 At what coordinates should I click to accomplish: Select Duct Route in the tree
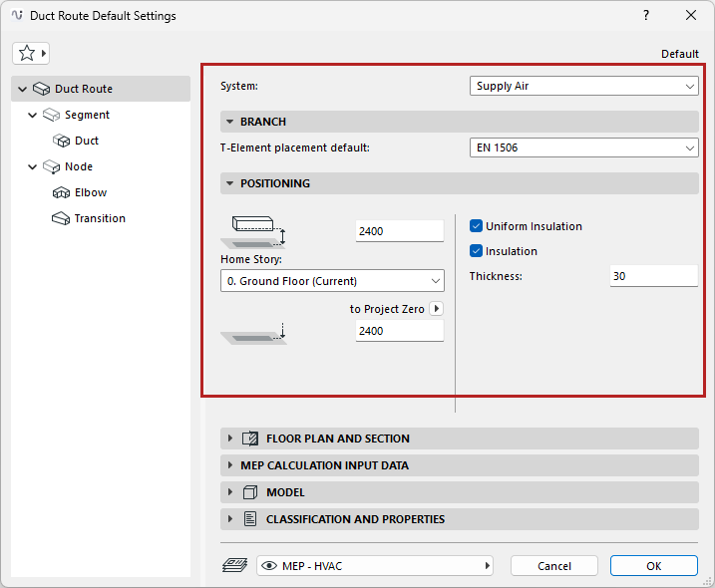101,89
